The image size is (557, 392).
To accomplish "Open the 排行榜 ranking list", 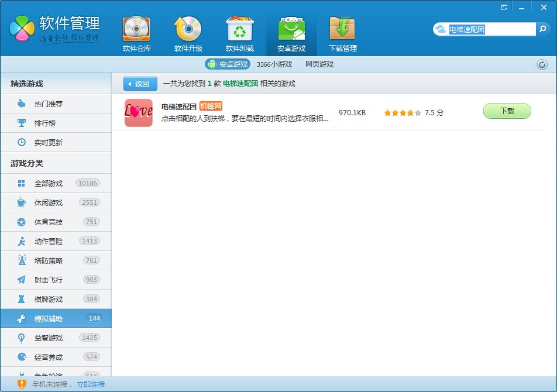I will tap(45, 123).
